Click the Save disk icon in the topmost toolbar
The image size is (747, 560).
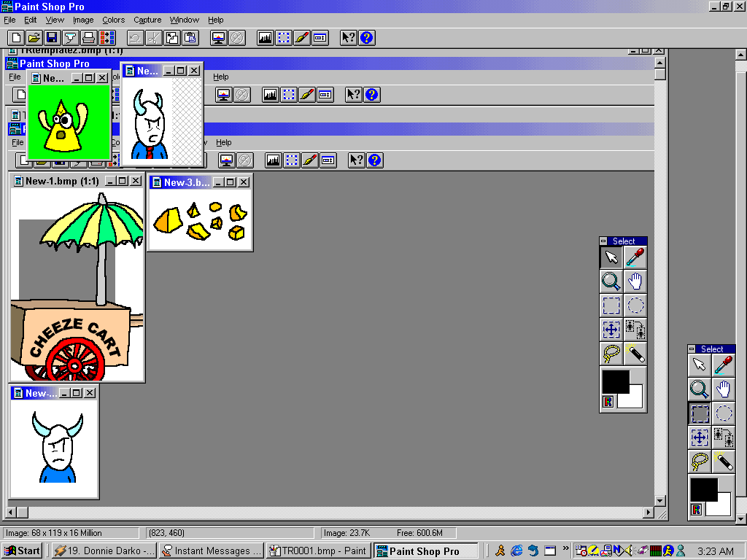point(52,37)
